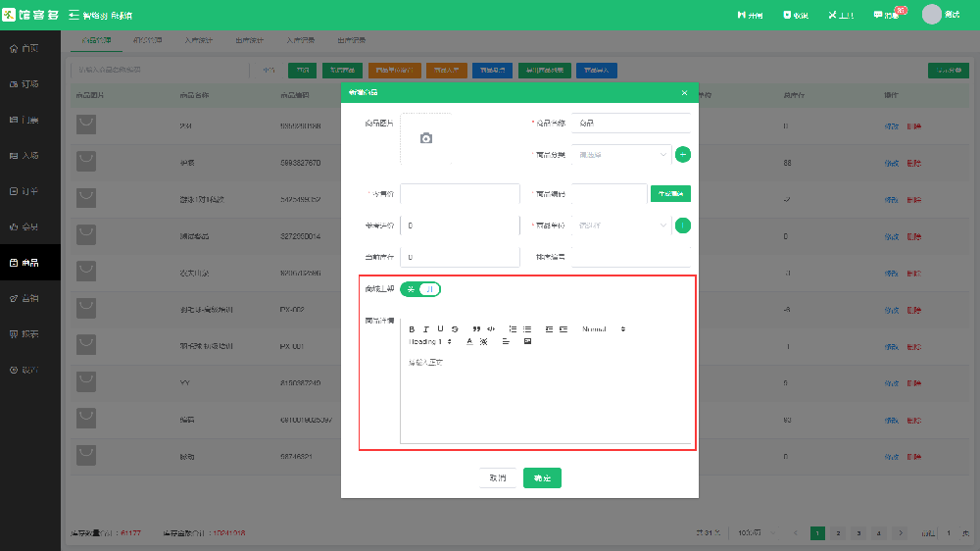Image resolution: width=980 pixels, height=551 pixels.
Task: Toggle bold formatting in the editor
Action: (412, 328)
